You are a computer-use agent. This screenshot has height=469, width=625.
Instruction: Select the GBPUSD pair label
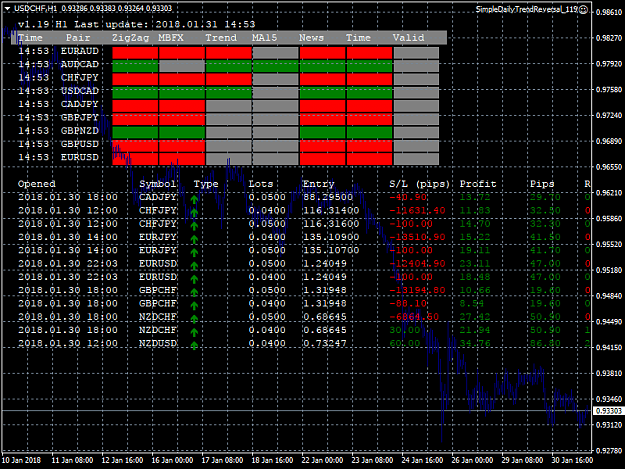pyautogui.click(x=80, y=144)
